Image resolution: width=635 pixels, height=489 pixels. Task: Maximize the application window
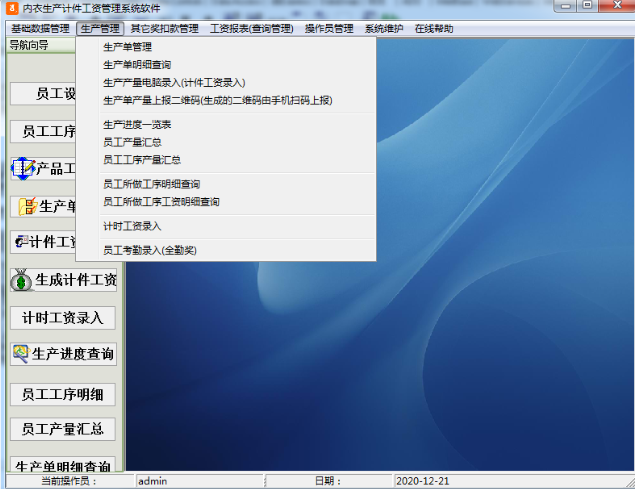point(587,5)
